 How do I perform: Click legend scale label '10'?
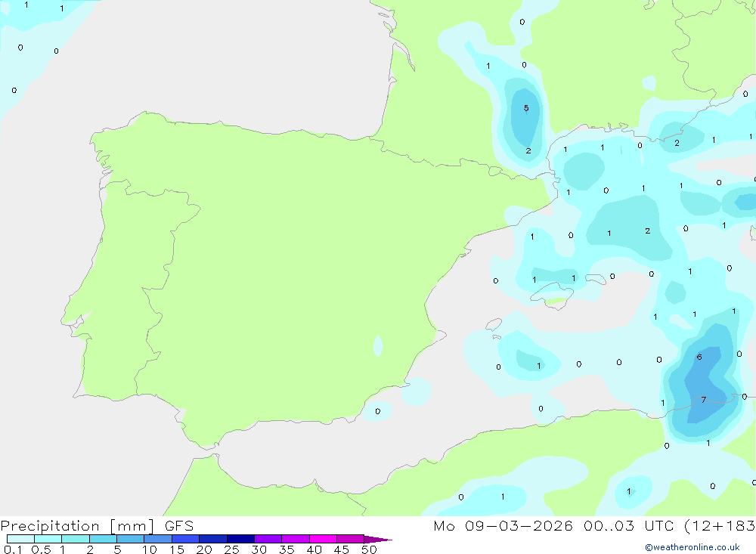150,549
